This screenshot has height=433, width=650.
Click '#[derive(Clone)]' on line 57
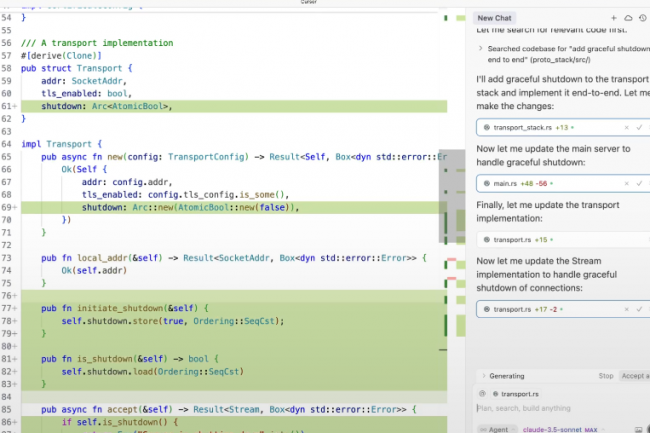tap(61, 56)
